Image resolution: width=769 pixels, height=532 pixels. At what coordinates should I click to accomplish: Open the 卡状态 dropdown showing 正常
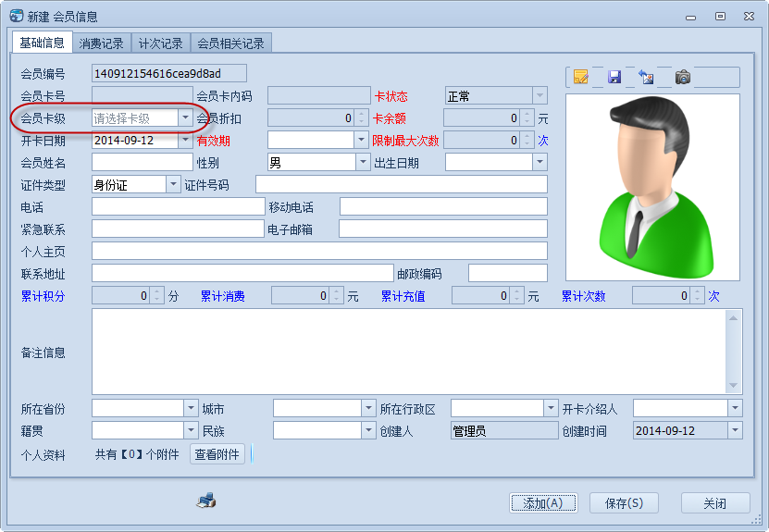pyautogui.click(x=540, y=95)
